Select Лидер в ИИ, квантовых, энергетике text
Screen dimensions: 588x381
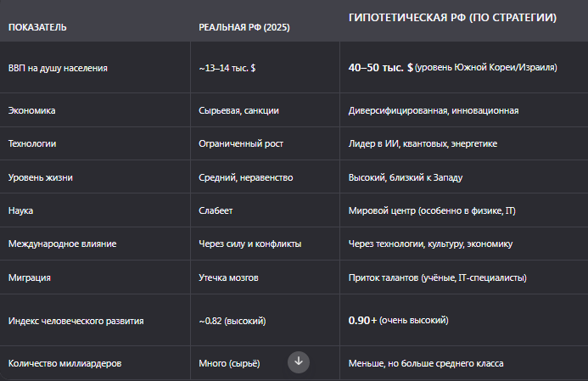pyautogui.click(x=423, y=143)
